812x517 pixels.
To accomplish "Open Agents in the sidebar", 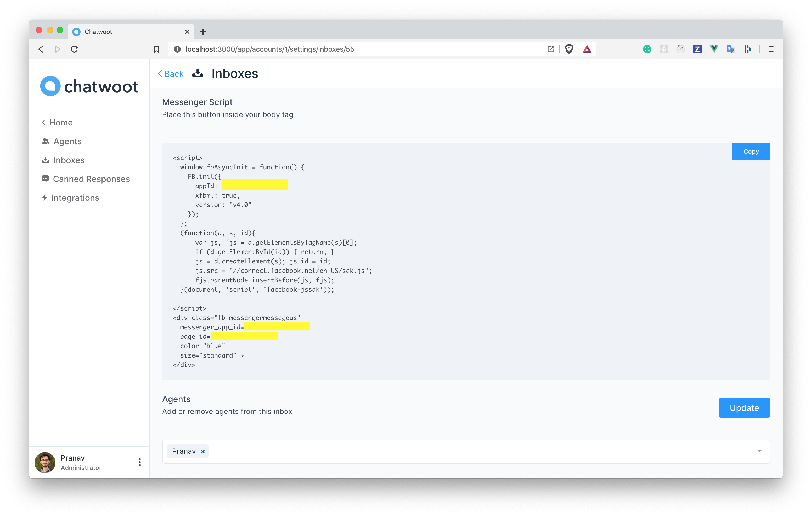I will click(x=61, y=141).
